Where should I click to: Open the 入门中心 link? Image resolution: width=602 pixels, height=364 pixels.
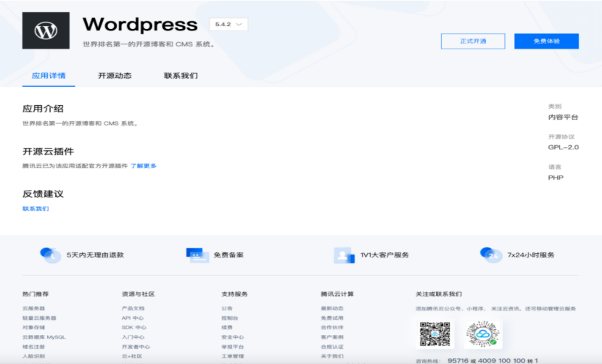pyautogui.click(x=133, y=337)
